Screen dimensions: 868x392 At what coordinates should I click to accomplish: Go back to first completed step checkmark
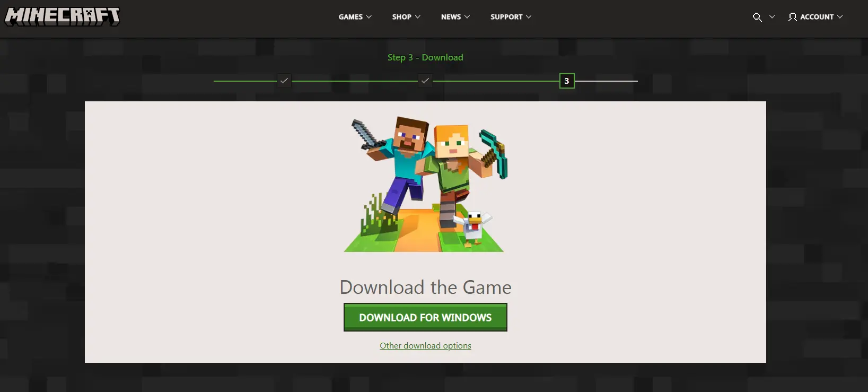tap(284, 81)
